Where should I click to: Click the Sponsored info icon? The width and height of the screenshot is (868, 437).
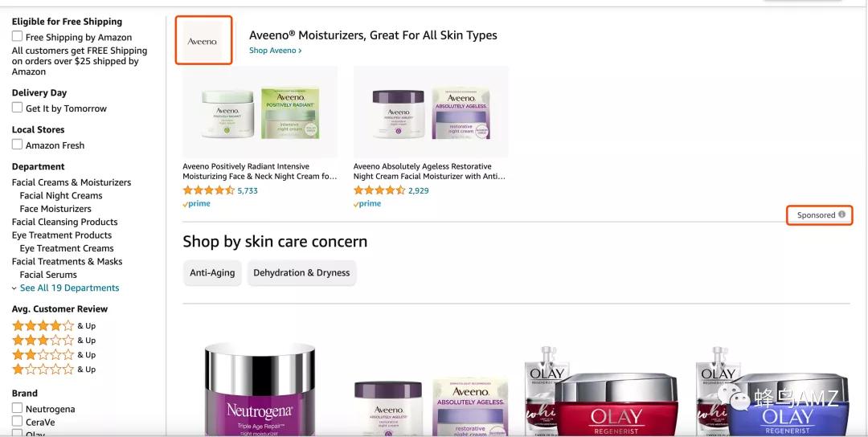(841, 214)
